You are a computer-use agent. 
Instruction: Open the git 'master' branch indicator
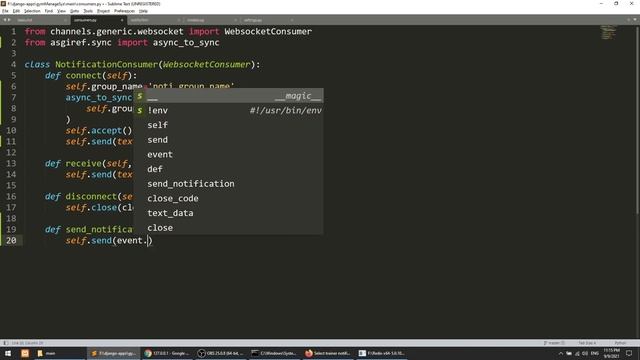point(554,343)
